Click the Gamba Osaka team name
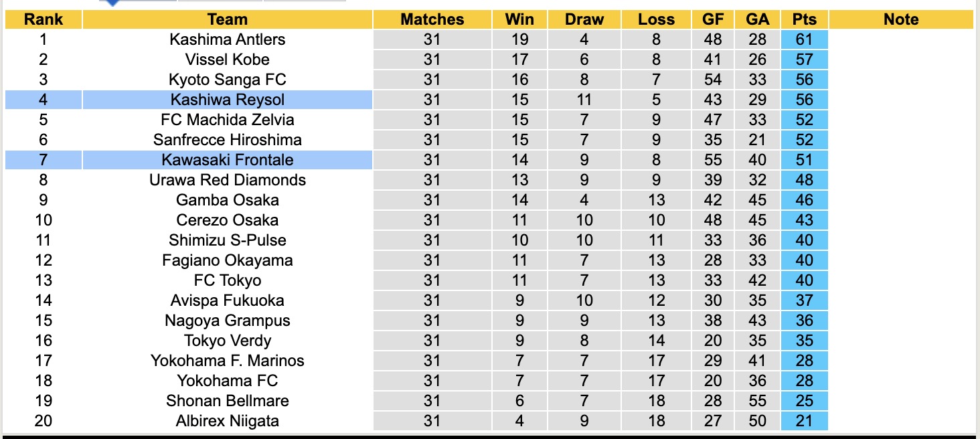The image size is (980, 439). coord(227,200)
